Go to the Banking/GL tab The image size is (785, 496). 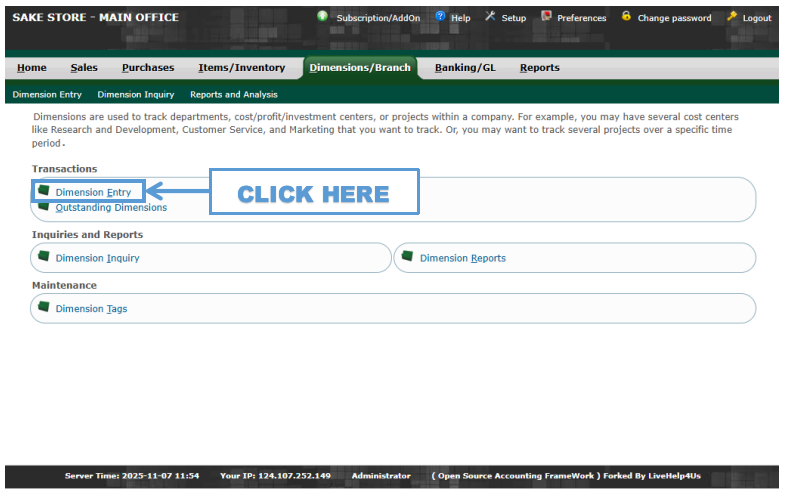465,68
